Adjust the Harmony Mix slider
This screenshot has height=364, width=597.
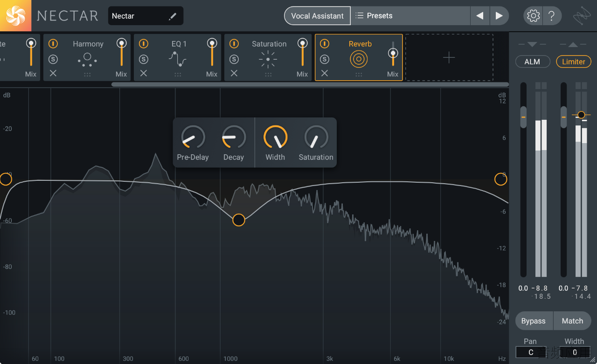pos(122,52)
